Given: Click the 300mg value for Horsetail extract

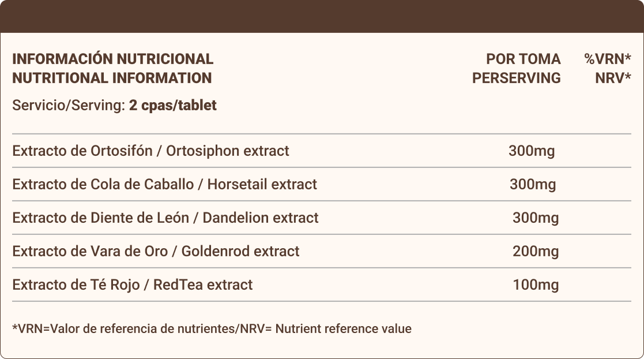Looking at the screenshot, I should [533, 185].
